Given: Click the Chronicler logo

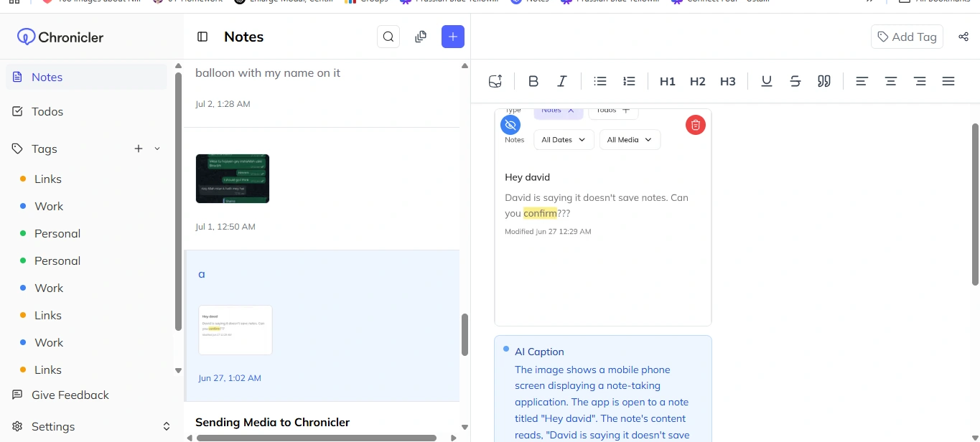Looking at the screenshot, I should click(x=60, y=37).
